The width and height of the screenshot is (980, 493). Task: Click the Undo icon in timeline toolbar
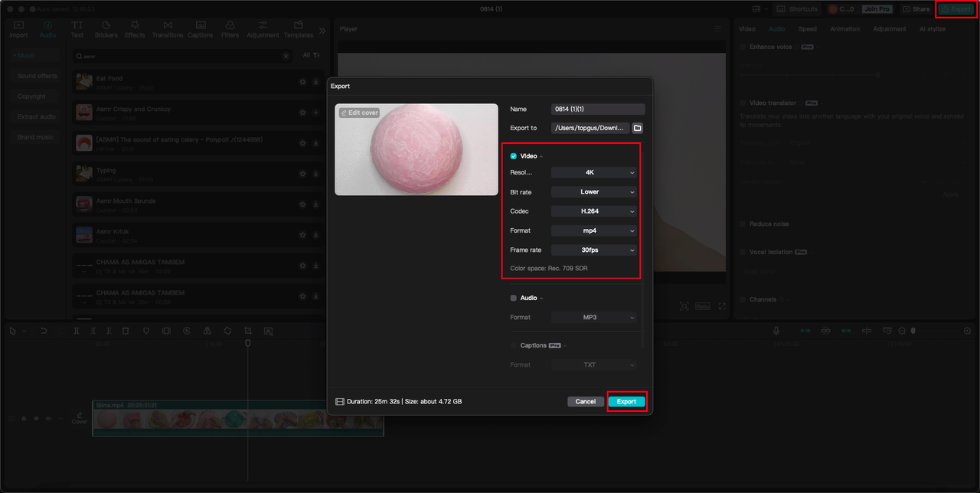(x=44, y=331)
